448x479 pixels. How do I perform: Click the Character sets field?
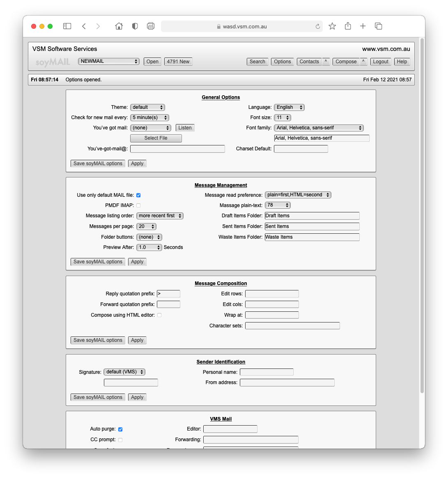[292, 326]
